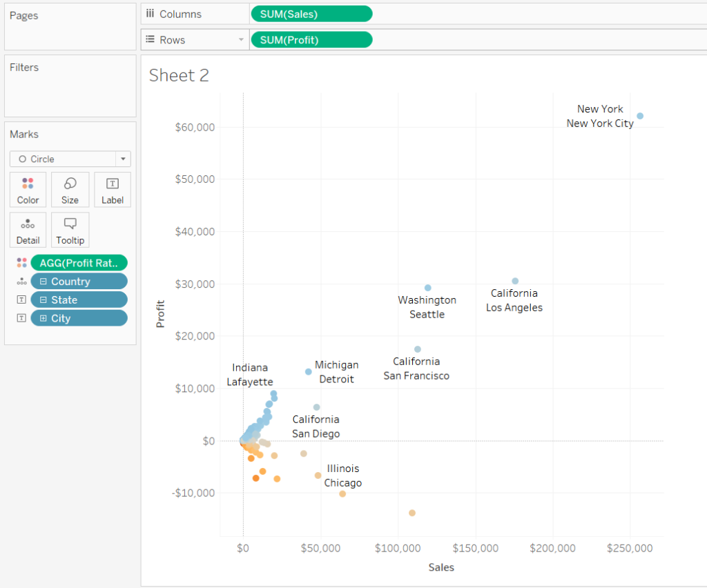Click the Rows shelf icon

(x=151, y=39)
